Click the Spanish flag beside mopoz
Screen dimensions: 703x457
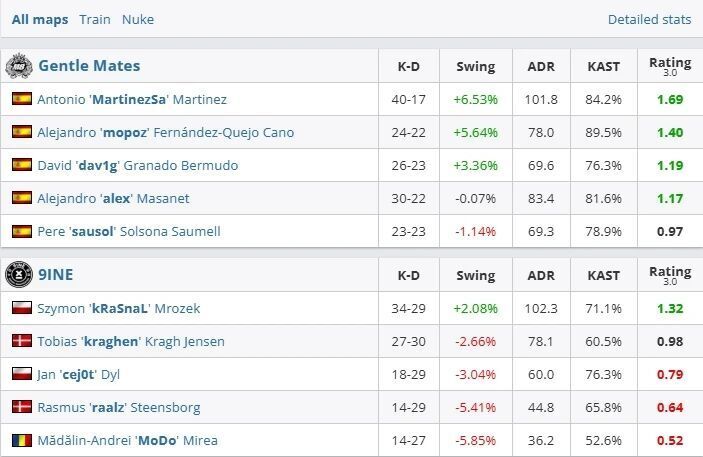click(21, 132)
